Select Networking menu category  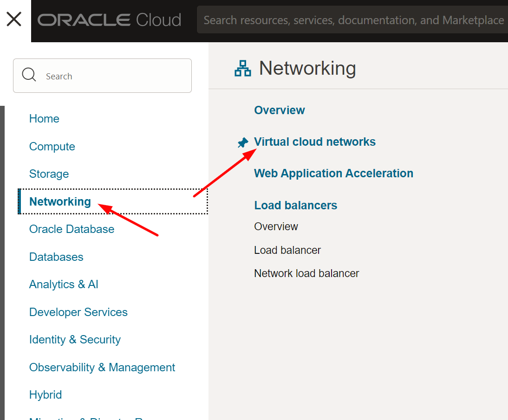pos(113,201)
